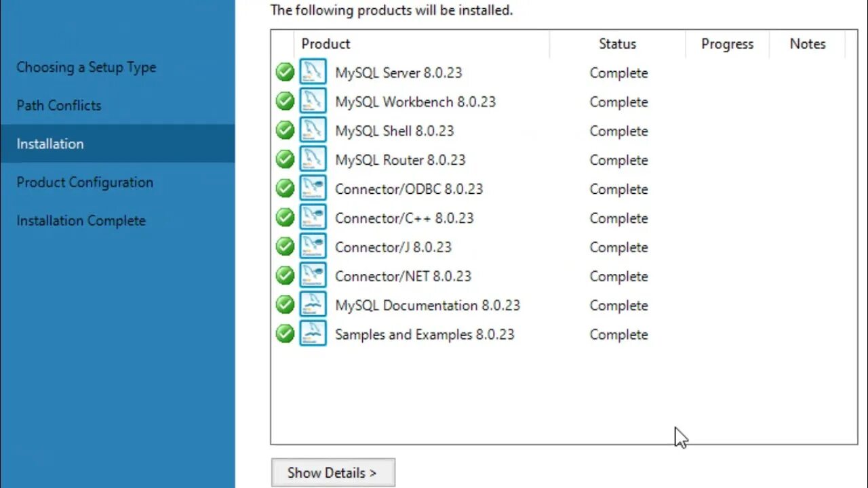Click the Connector/C++ 8.0.23 product icon
The height and width of the screenshot is (488, 868).
pos(313,218)
